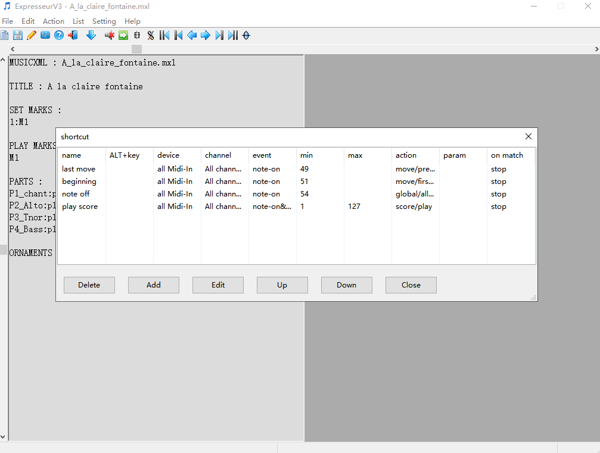Close the shortcut dialog with X
Image resolution: width=600 pixels, height=453 pixels.
[x=528, y=136]
